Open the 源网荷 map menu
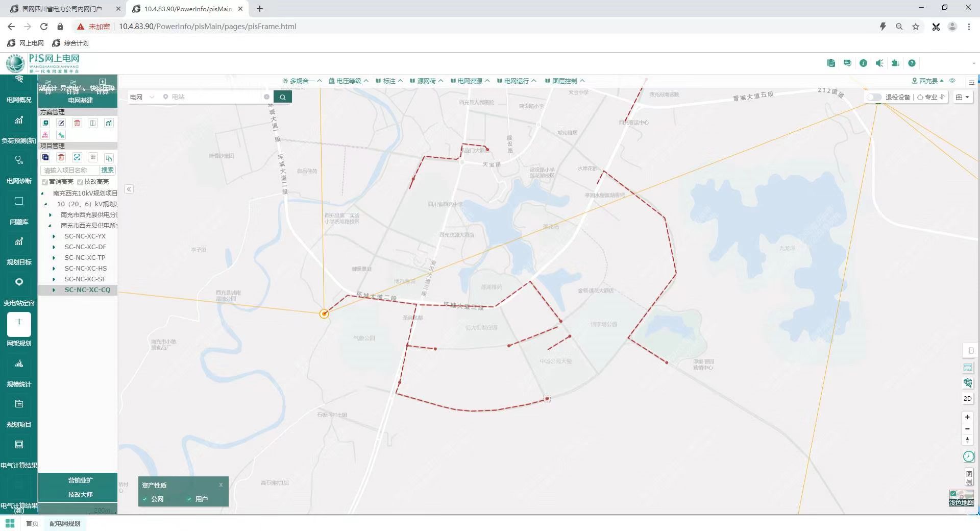The height and width of the screenshot is (531, 980). pyautogui.click(x=426, y=81)
